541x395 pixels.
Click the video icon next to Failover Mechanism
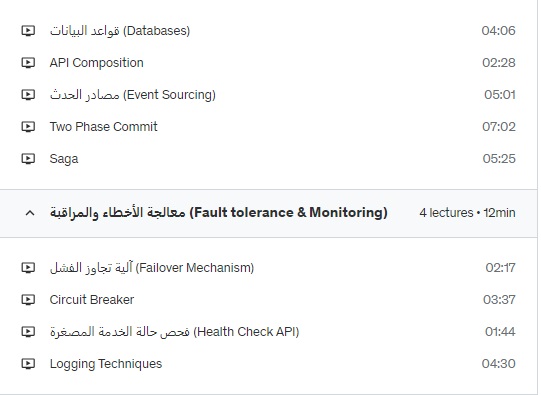click(28, 268)
